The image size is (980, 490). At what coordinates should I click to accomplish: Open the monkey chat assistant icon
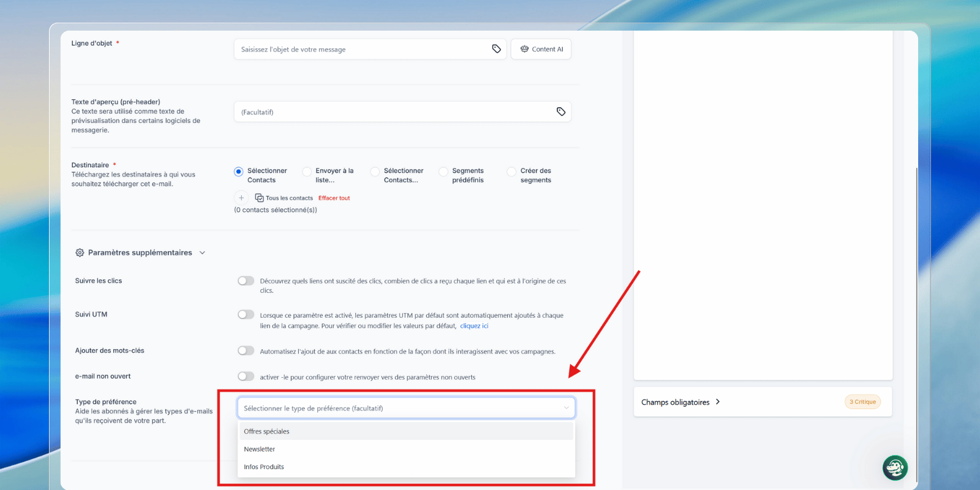click(x=895, y=468)
